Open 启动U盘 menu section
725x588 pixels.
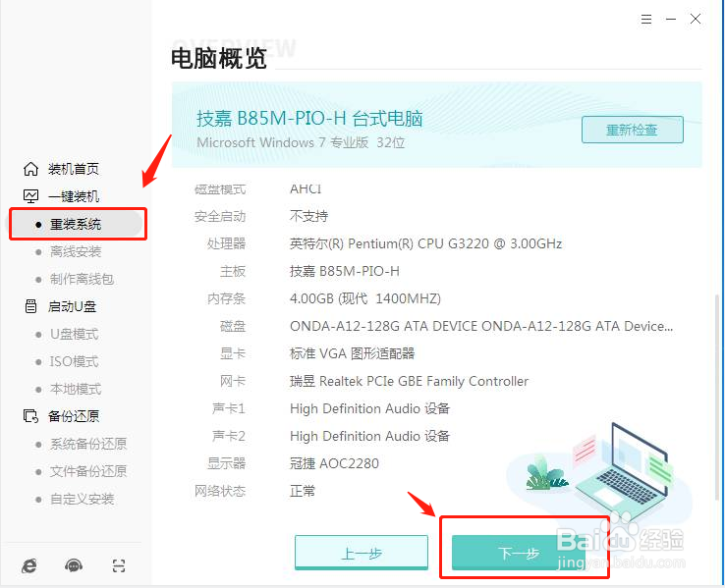pos(72,306)
